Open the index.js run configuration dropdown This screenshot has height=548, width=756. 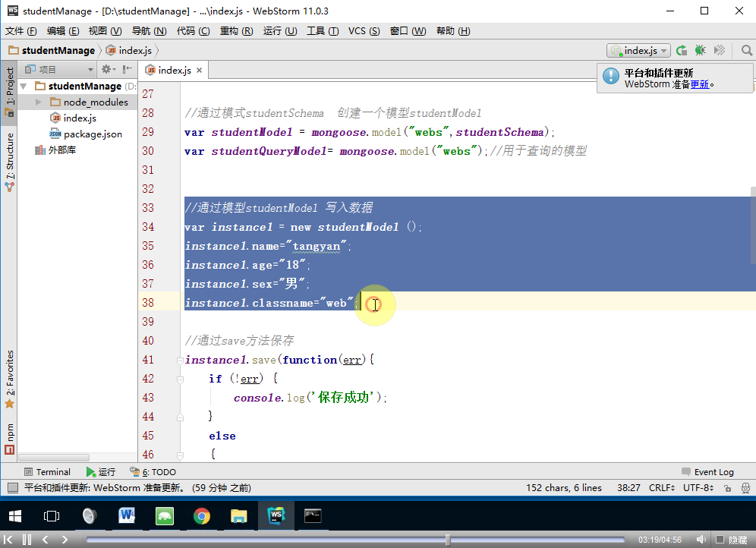(638, 51)
